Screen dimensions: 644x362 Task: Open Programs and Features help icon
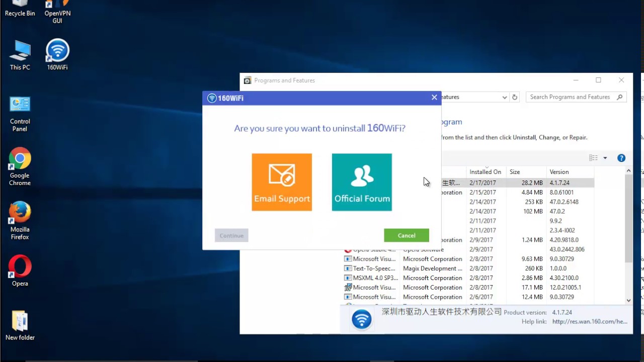click(x=621, y=158)
